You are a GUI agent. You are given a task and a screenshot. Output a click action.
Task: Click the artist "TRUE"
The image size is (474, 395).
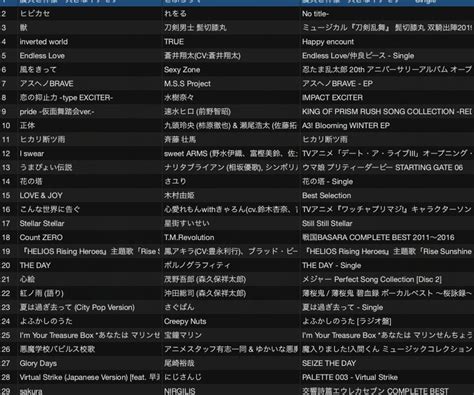pyautogui.click(x=174, y=42)
